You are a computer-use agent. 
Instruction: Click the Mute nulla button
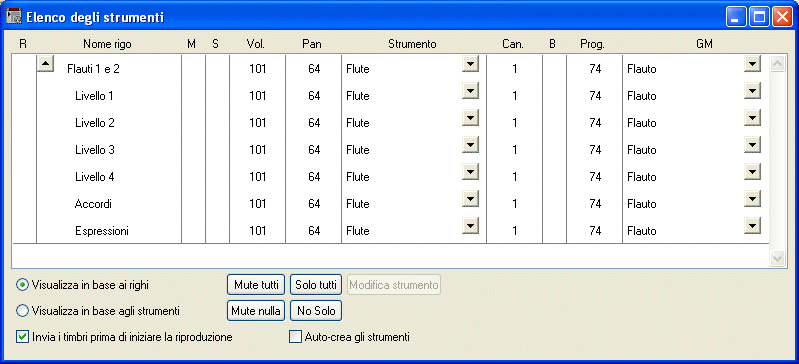point(256,311)
